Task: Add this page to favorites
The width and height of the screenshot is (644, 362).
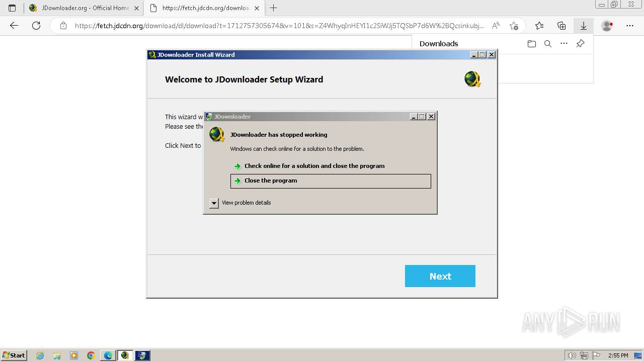Action: [x=514, y=26]
